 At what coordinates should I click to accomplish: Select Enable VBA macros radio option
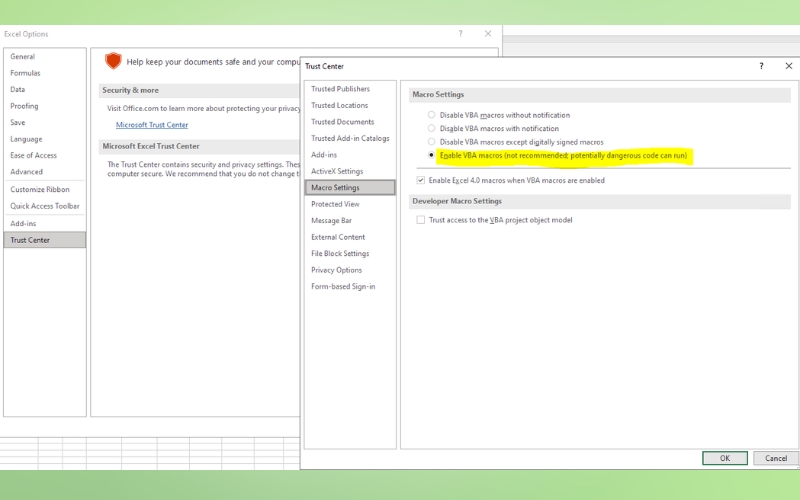[432, 156]
